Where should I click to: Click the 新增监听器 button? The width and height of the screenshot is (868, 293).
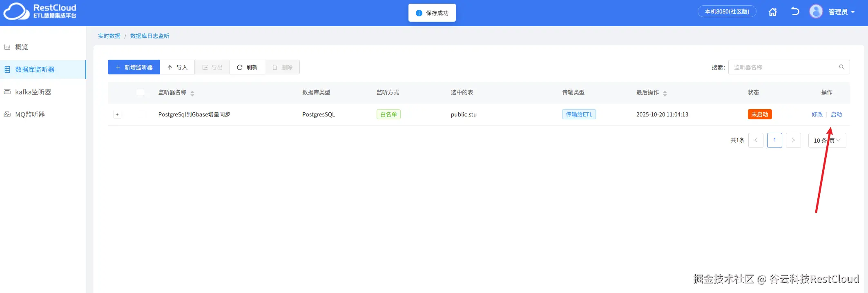point(134,67)
